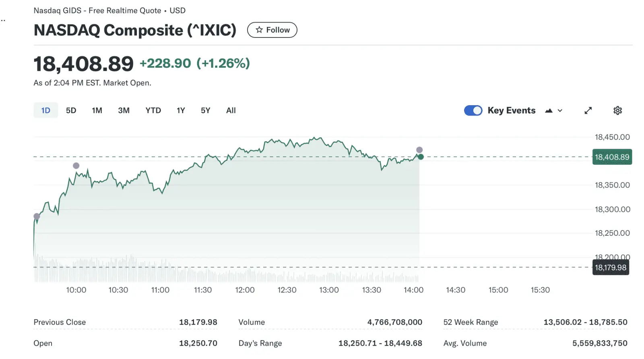Open chart type dropdown chevron

[560, 110]
